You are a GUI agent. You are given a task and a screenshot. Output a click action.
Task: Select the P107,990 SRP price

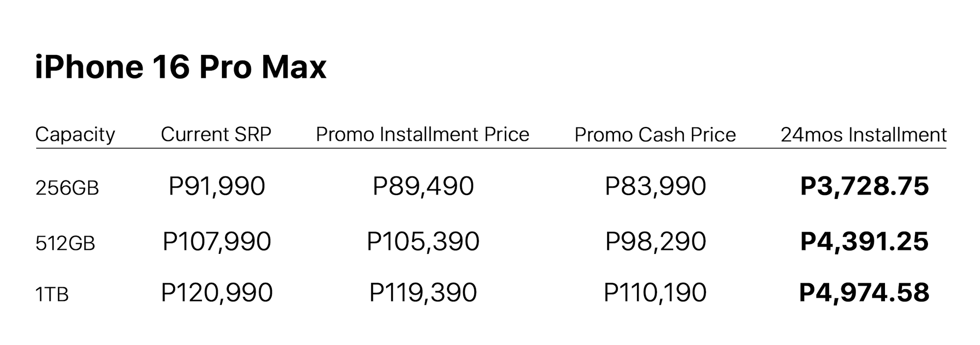tap(217, 241)
